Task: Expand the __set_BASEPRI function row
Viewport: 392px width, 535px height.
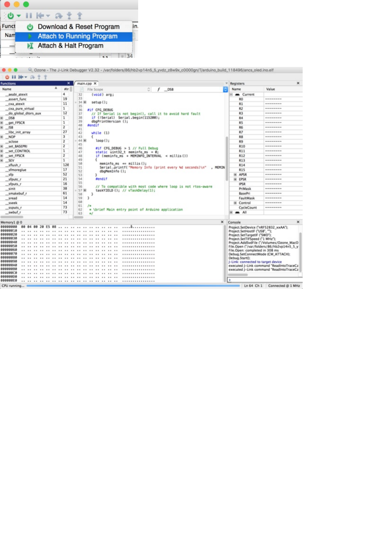Action: [x=2, y=147]
